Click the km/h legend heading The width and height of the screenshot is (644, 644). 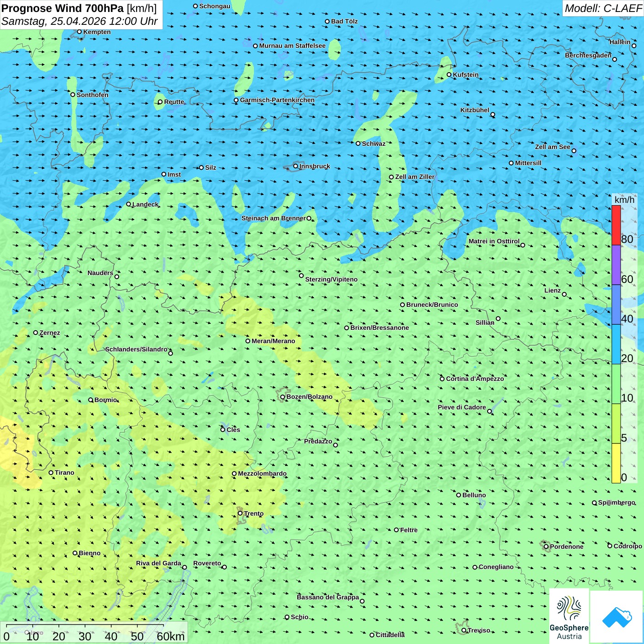pyautogui.click(x=624, y=199)
